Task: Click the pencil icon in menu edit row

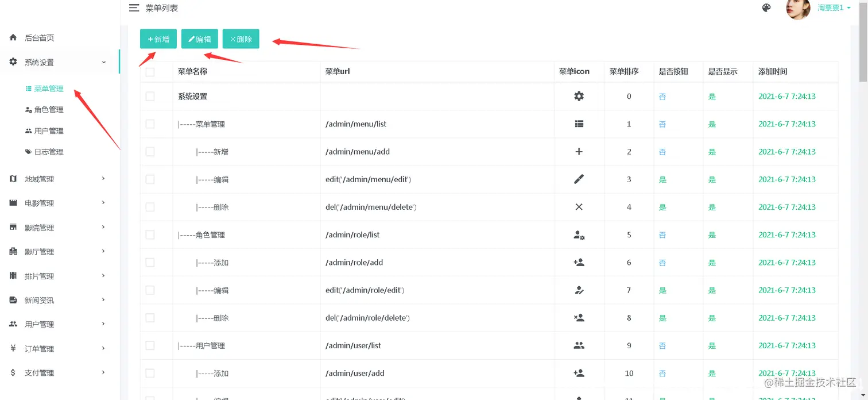Action: tap(579, 179)
